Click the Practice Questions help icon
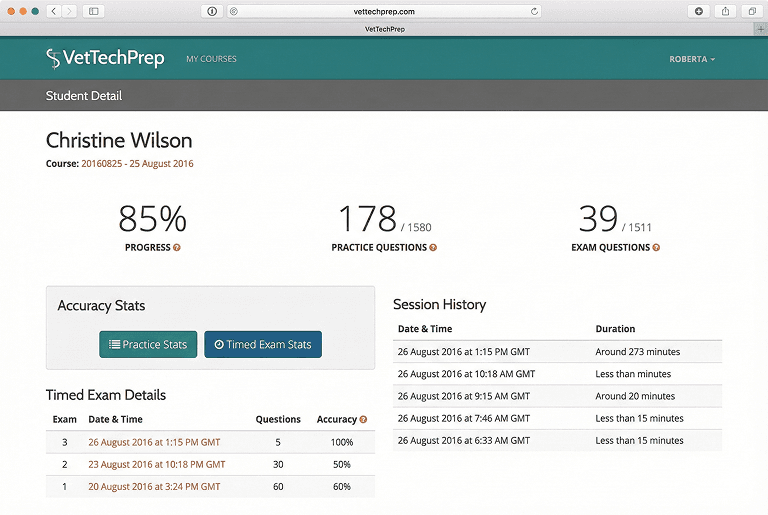This screenshot has height=515, width=768. click(433, 247)
